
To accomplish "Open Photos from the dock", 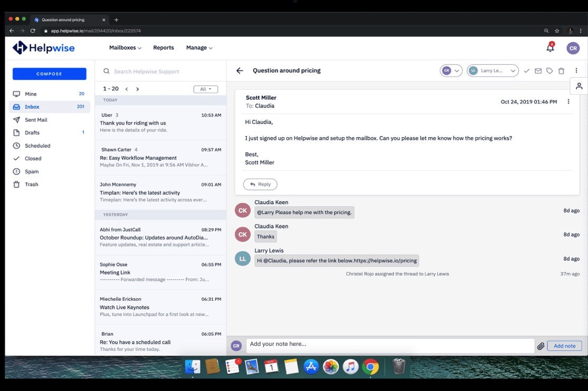I will tap(331, 367).
